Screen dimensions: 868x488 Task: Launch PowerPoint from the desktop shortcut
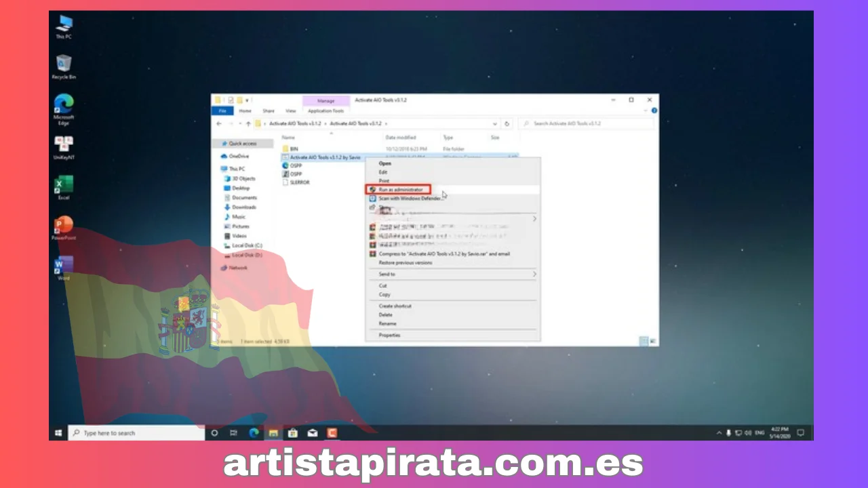pyautogui.click(x=64, y=228)
